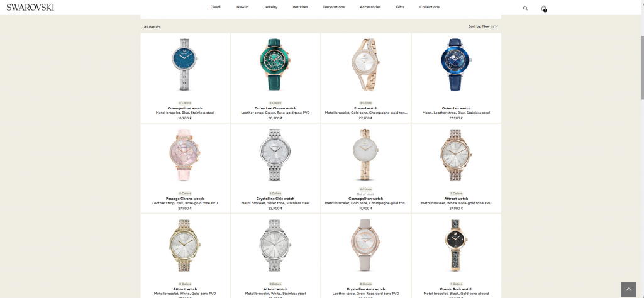
Task: Open the Watches menu
Action: 300,7
